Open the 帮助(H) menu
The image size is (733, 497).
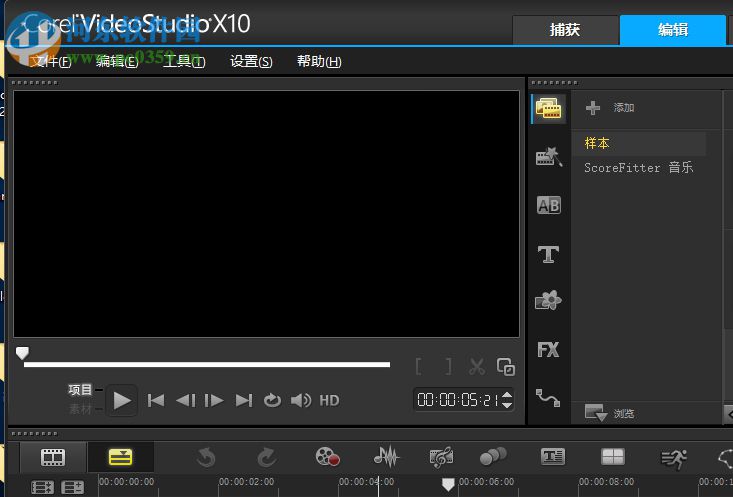pos(319,61)
